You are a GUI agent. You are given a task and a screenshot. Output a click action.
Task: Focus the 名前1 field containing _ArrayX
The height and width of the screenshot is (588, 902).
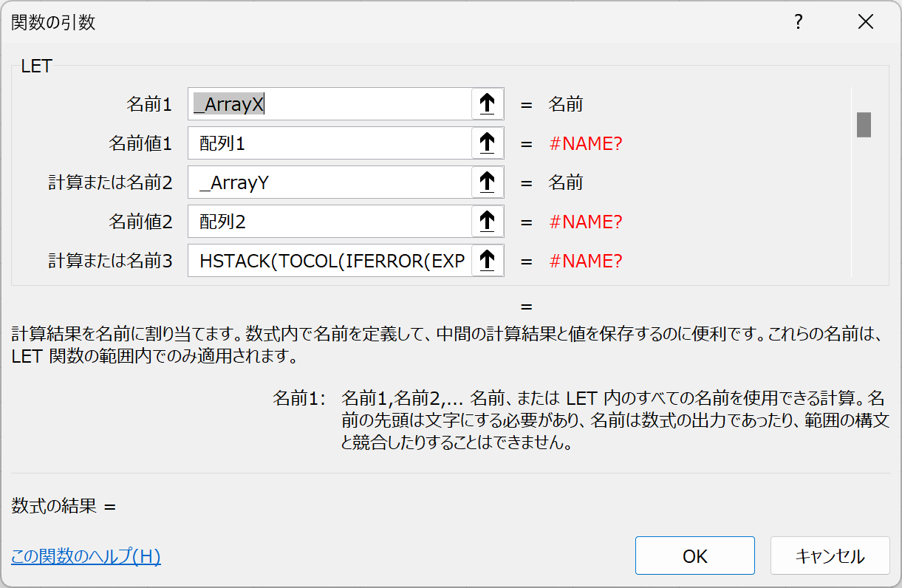[x=329, y=104]
